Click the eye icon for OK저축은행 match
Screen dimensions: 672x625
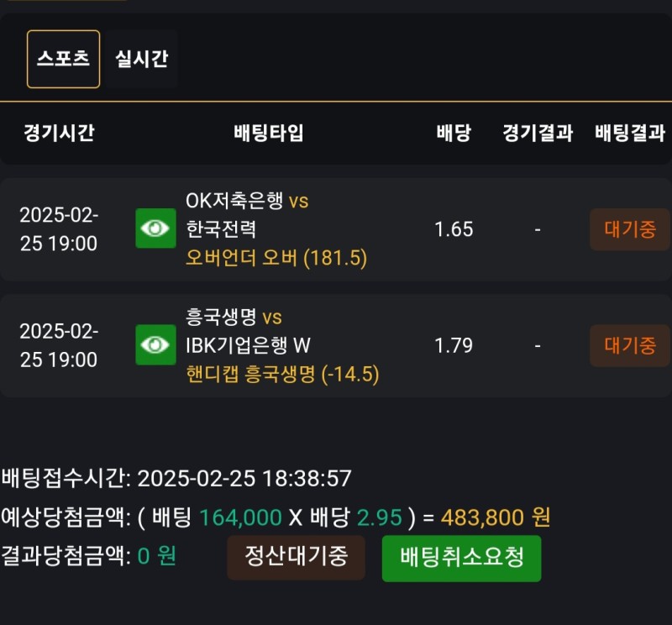[x=155, y=228]
